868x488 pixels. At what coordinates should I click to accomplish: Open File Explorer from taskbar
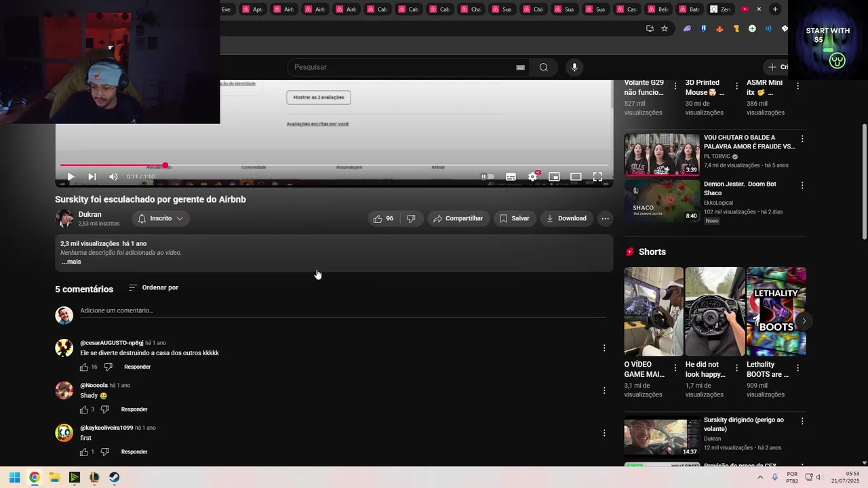tap(54, 477)
